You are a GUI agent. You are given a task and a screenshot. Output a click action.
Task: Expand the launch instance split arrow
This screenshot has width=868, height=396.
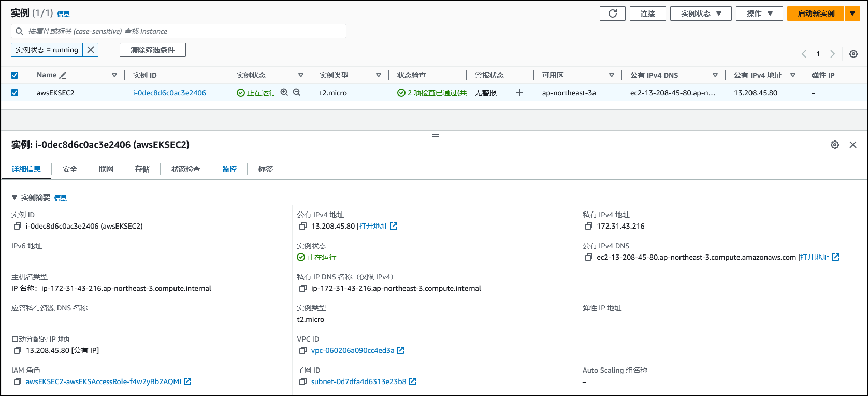[852, 13]
